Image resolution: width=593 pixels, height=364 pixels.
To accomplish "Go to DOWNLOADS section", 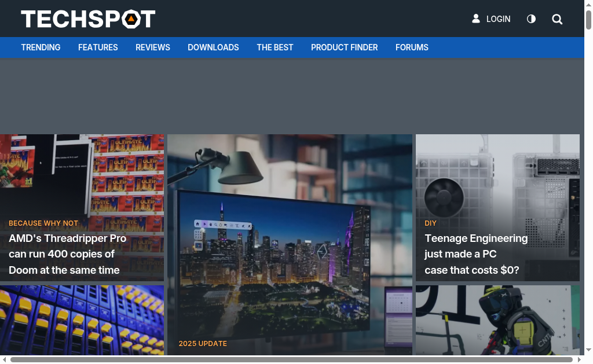I will (213, 47).
